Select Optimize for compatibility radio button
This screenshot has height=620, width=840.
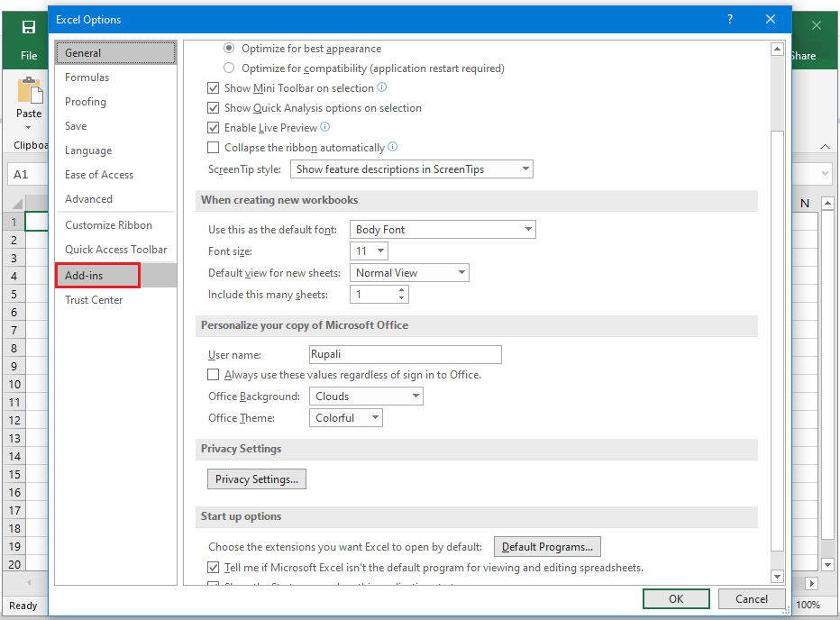click(x=229, y=68)
